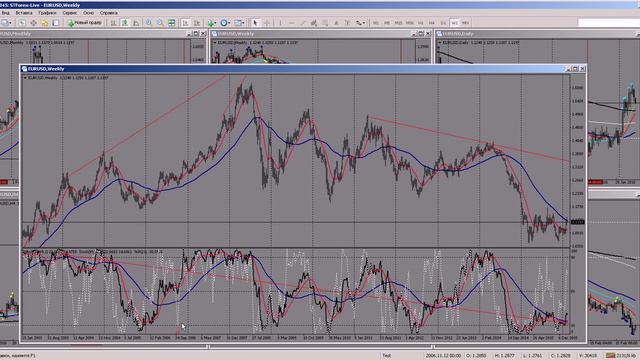Open the Market Watch panel icon
This screenshot has width=640, height=360.
point(22,23)
